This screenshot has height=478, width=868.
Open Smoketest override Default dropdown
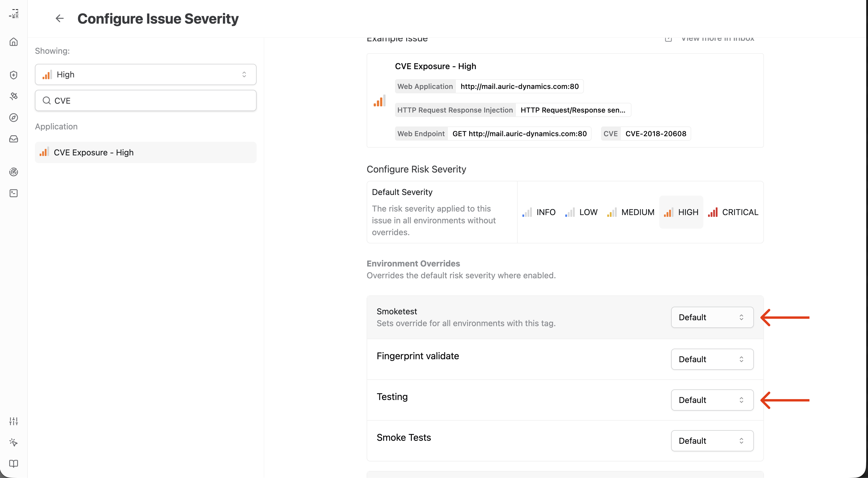point(712,317)
